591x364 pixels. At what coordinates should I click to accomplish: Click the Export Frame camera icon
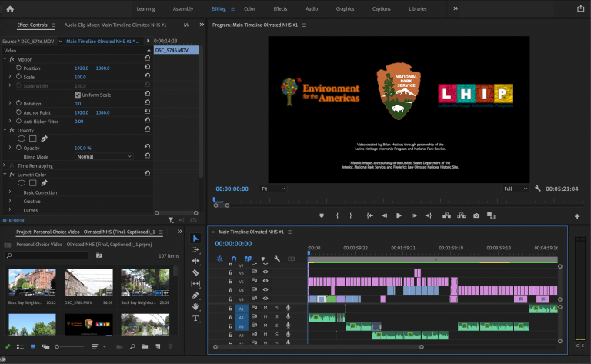476,215
